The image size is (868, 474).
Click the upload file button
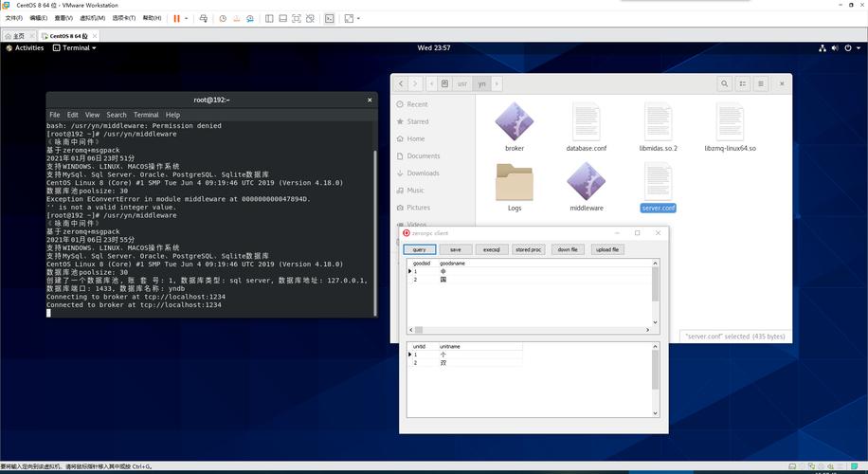606,249
